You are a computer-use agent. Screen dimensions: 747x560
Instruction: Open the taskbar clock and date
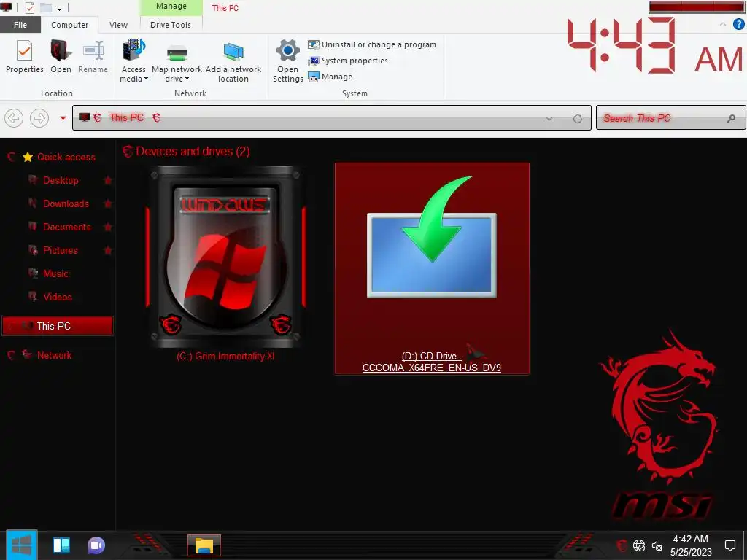691,545
